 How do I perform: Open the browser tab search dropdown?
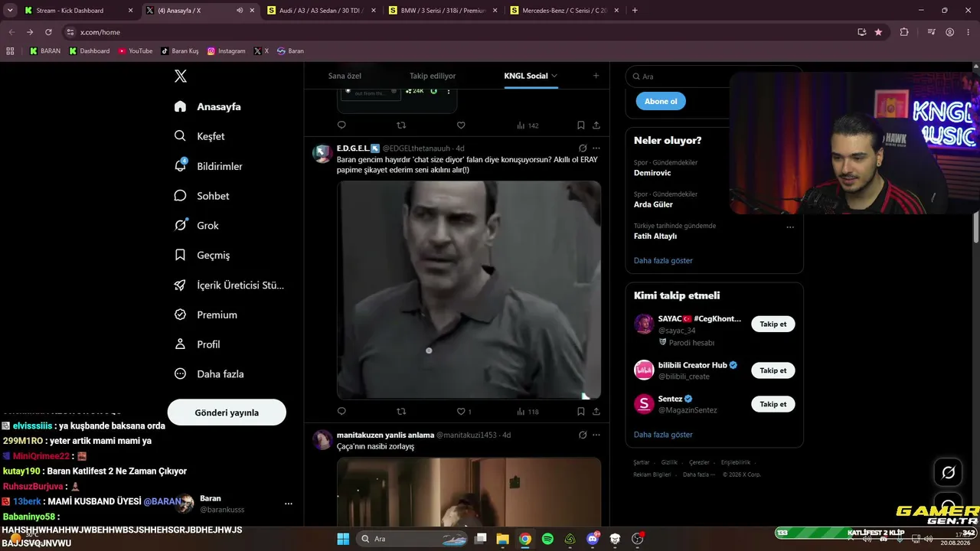[10, 11]
